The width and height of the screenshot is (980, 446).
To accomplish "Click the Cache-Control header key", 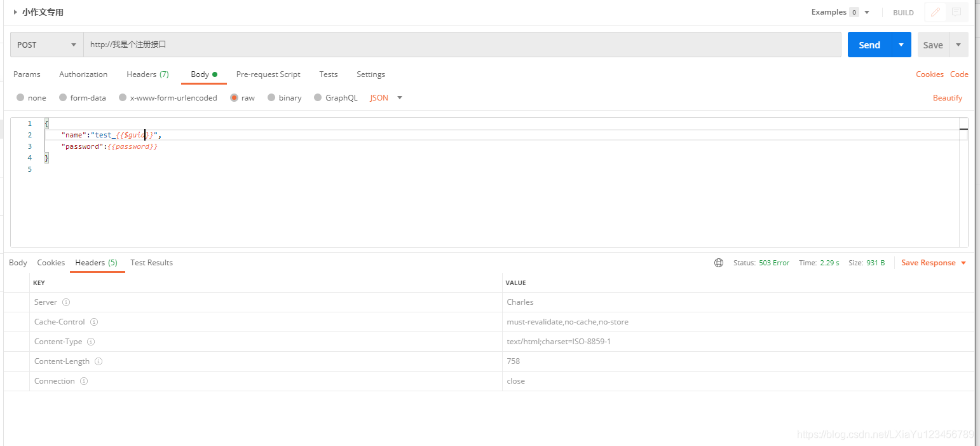I will tap(60, 322).
